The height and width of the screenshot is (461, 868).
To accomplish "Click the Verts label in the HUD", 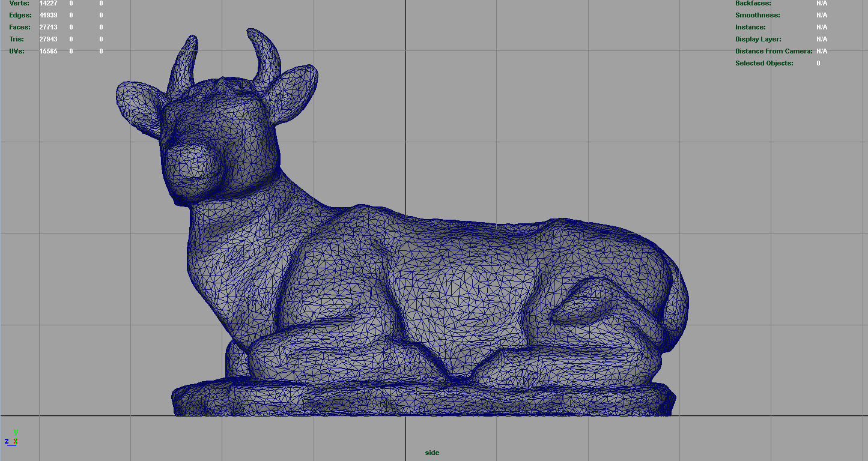I will click(x=19, y=3).
